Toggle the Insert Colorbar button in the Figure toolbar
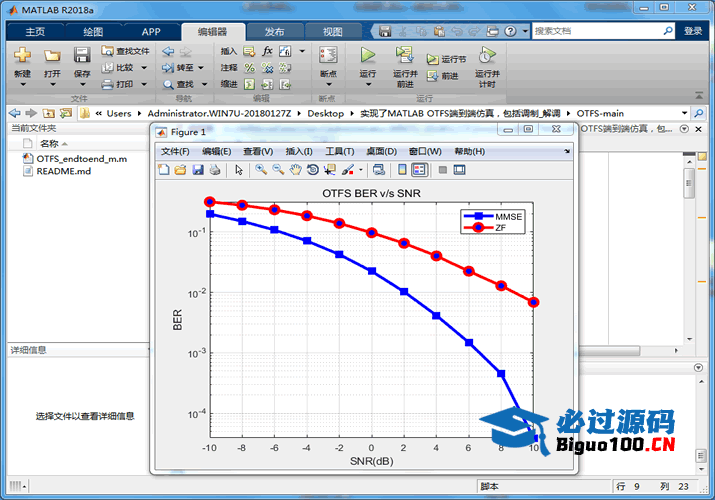Image resolution: width=715 pixels, height=500 pixels. pos(402,170)
